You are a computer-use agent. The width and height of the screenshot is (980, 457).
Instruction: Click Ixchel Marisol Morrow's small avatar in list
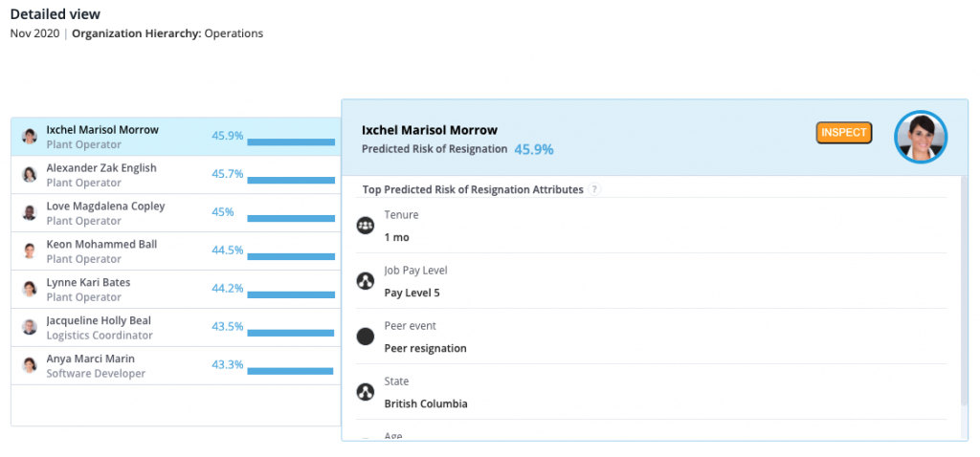pos(30,137)
